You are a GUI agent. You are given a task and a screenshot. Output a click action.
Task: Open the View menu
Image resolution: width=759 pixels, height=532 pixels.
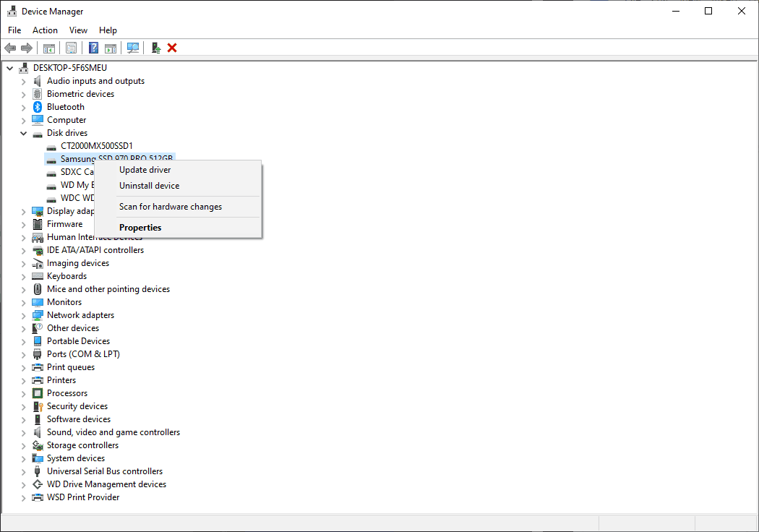[78, 30]
